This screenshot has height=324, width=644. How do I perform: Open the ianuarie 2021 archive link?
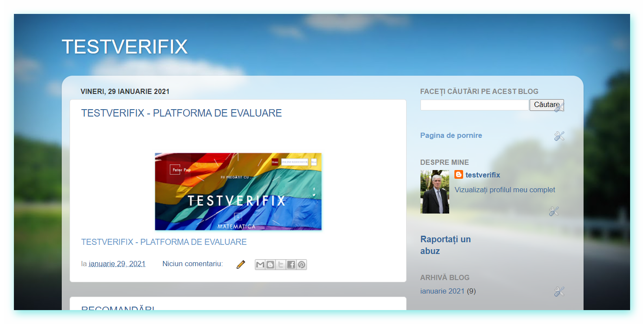click(x=442, y=291)
